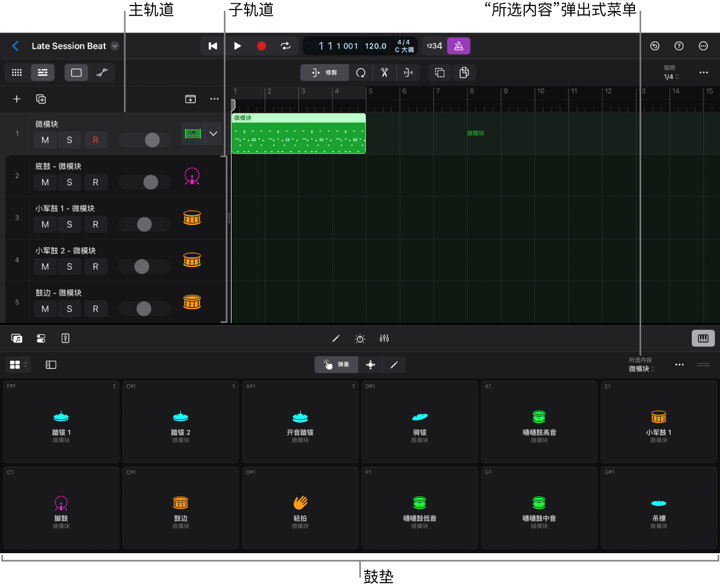Open the editor pencil icon in center bar
720x588 pixels.
(335, 338)
